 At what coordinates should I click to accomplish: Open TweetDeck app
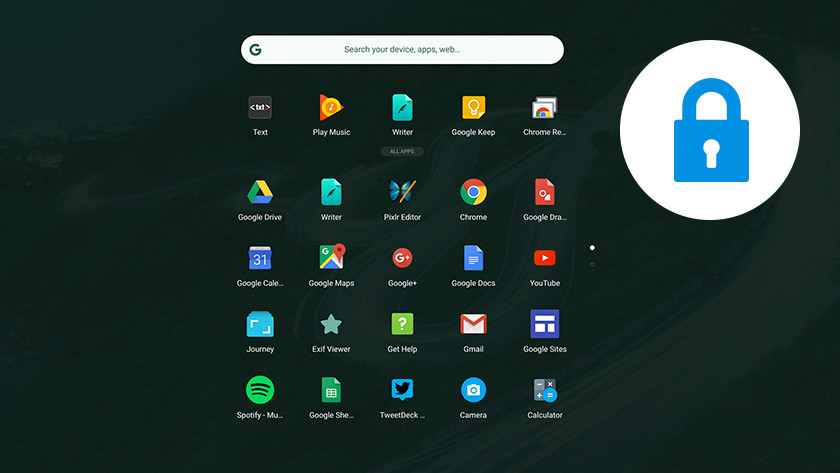402,390
